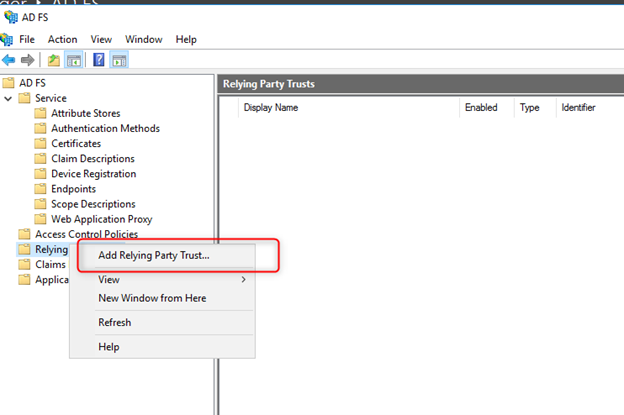Click the AD FS root folder icon
Image resolution: width=624 pixels, height=415 pixels.
[8, 83]
